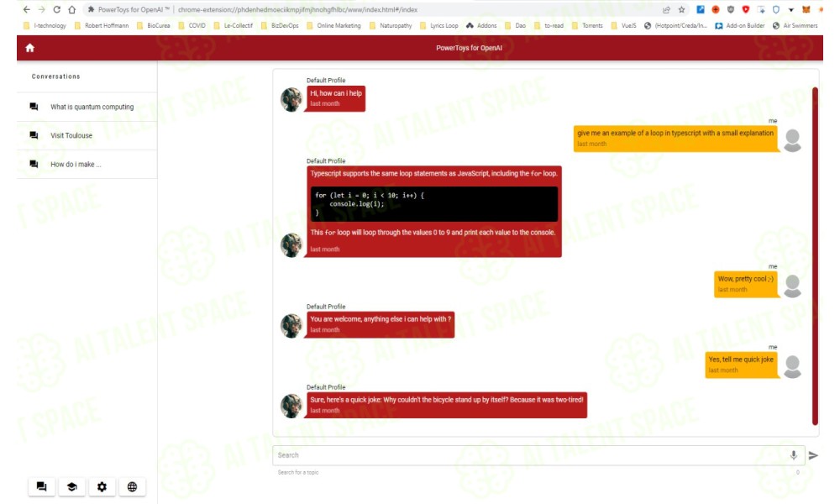
Task: Click the 'PowerToys for OpenAI' header title
Action: [470, 48]
